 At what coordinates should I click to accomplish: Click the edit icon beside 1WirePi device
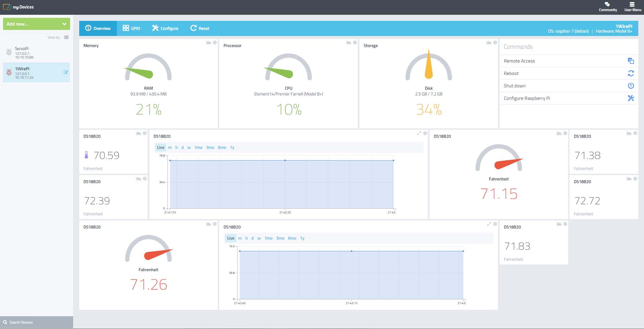tap(66, 72)
